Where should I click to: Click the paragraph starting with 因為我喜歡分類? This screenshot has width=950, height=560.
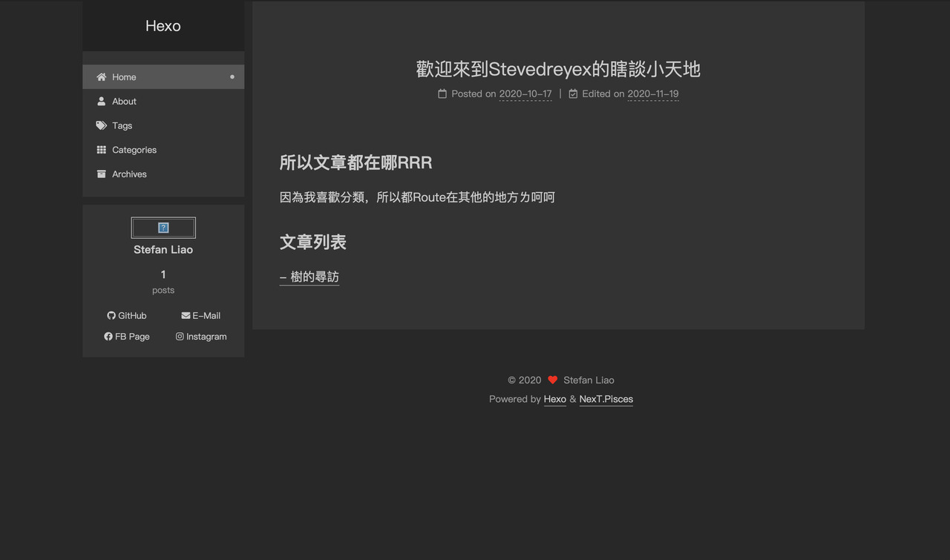click(417, 197)
